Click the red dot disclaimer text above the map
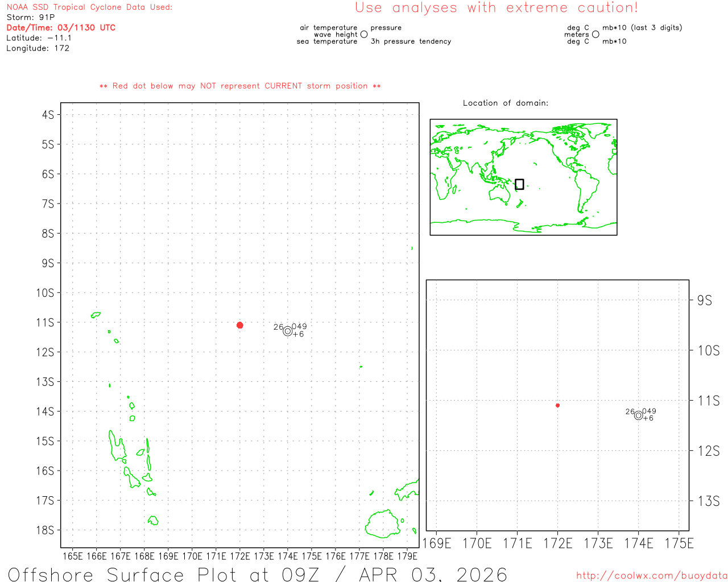This screenshot has width=728, height=582. (240, 86)
